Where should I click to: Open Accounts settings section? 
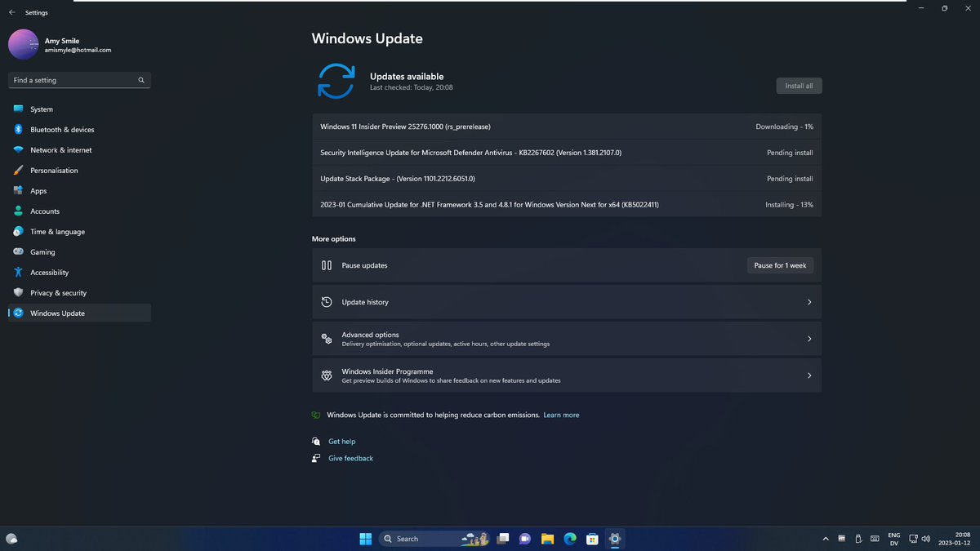click(x=79, y=211)
